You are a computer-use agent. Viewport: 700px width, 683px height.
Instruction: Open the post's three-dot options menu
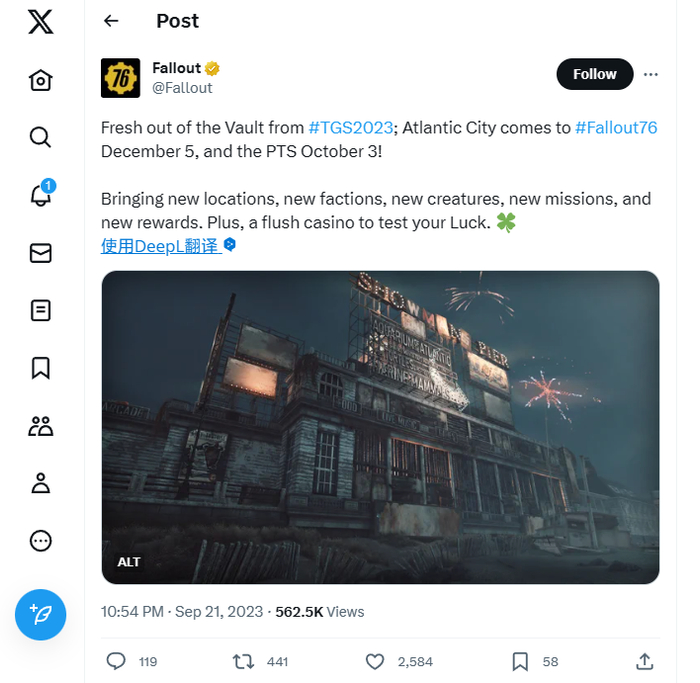click(651, 74)
